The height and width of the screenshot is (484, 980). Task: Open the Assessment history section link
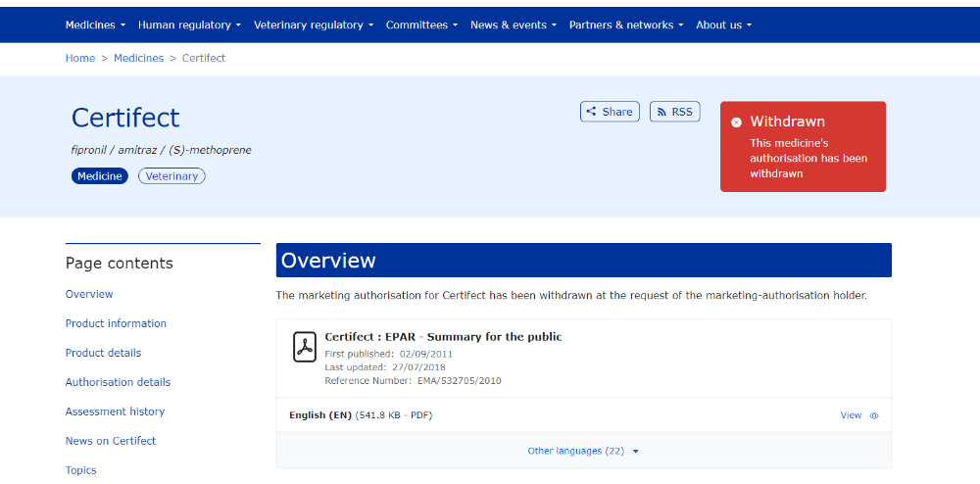115,411
